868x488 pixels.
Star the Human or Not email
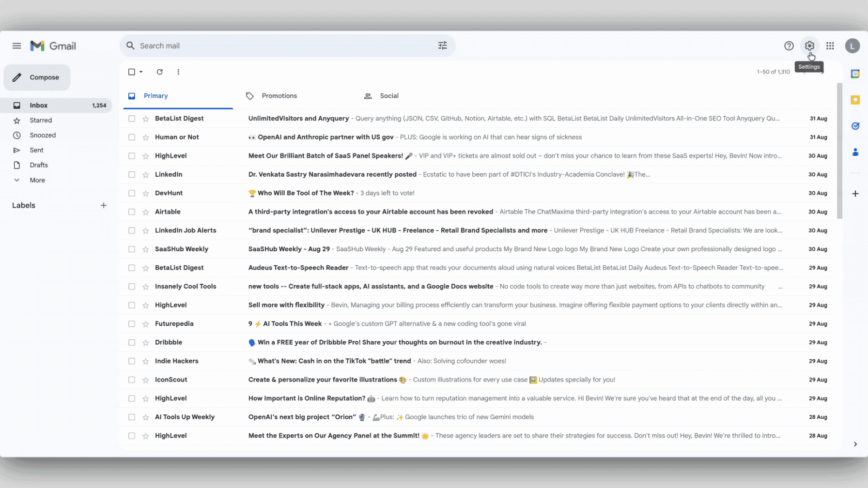pos(145,137)
